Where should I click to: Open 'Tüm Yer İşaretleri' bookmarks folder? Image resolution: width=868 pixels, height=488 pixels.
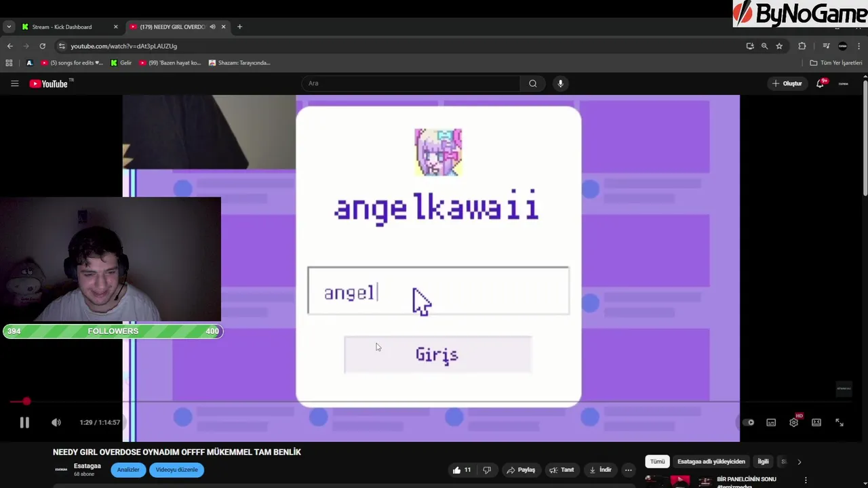pyautogui.click(x=836, y=63)
